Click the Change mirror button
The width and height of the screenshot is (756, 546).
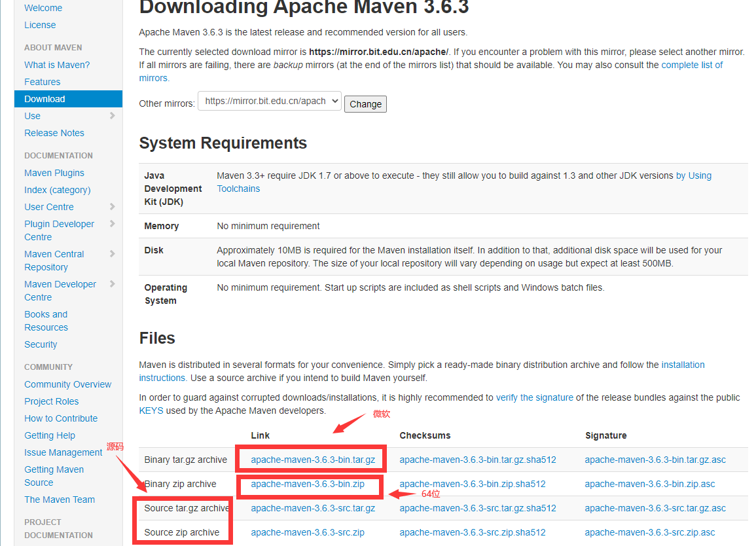365,104
